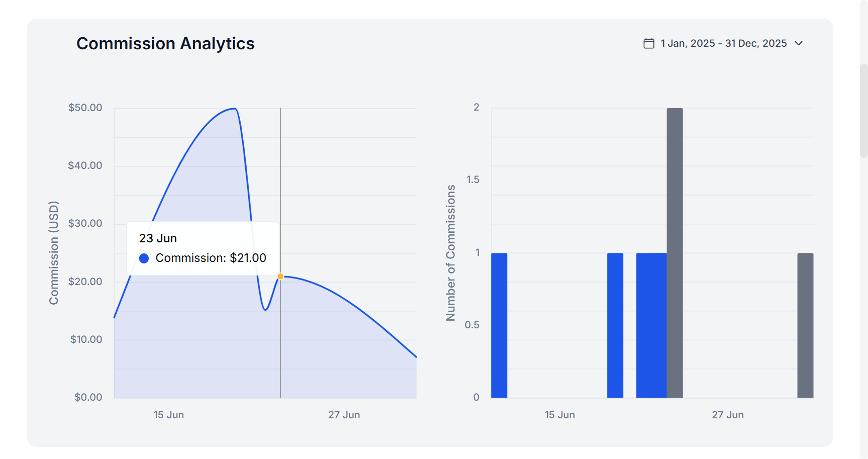Click the "23 Jun" tooltip date label
This screenshot has width=868, height=459.
[158, 238]
